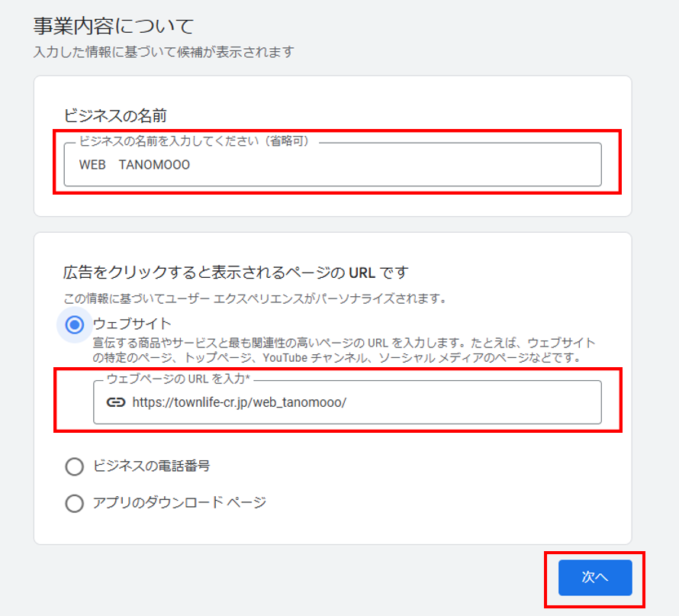Image resolution: width=679 pixels, height=616 pixels.
Task: Click the note about パーソナライズ user experience
Action: tap(255, 298)
